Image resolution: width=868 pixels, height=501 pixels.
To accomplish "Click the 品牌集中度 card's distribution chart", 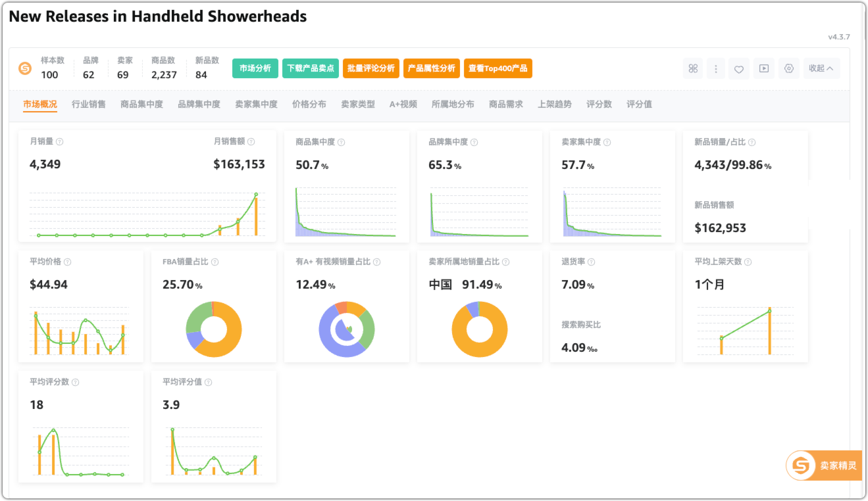I will tap(479, 212).
